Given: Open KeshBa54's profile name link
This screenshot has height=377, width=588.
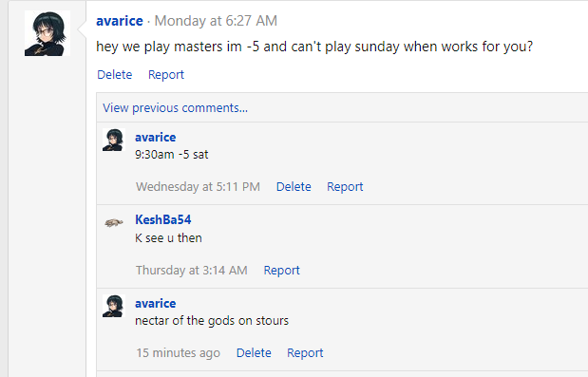Looking at the screenshot, I should [x=163, y=219].
